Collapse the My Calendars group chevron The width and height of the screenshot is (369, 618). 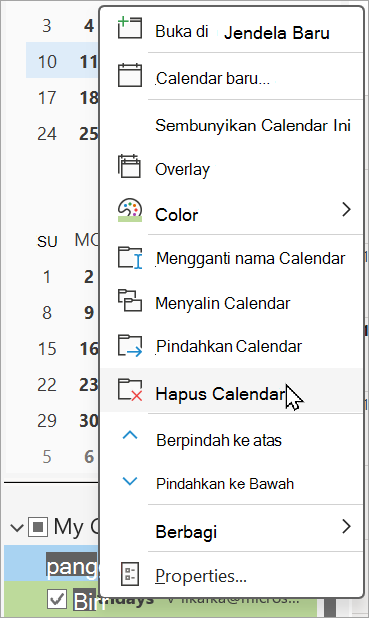17,527
